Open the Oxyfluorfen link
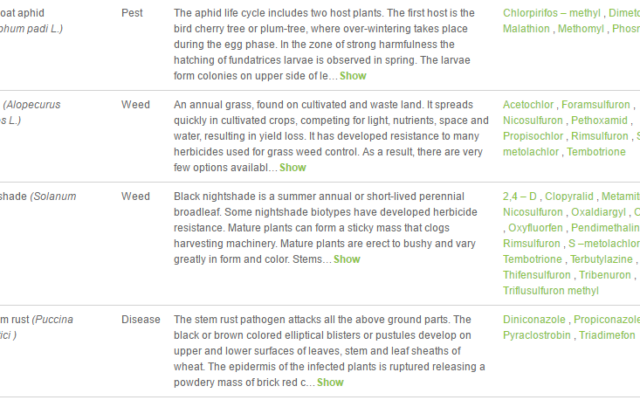The image size is (640, 400). [536, 228]
